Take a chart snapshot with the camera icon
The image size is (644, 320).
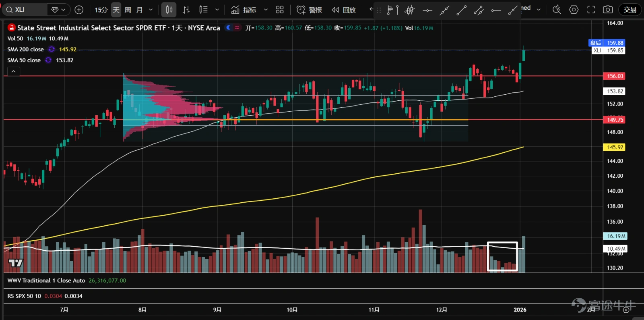pos(608,10)
